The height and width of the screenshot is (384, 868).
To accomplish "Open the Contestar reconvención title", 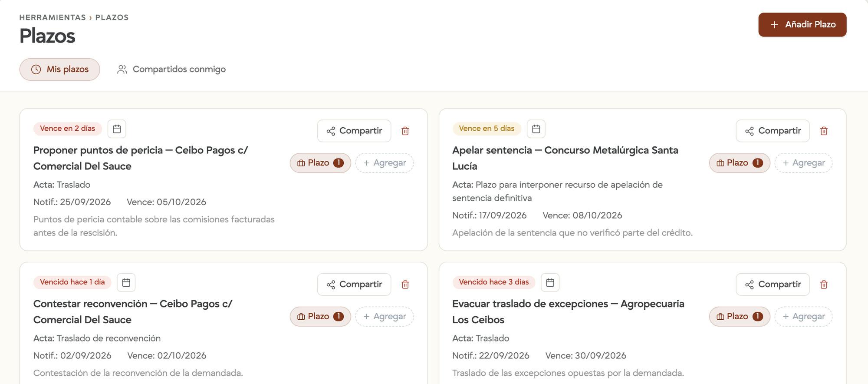I will tap(133, 312).
